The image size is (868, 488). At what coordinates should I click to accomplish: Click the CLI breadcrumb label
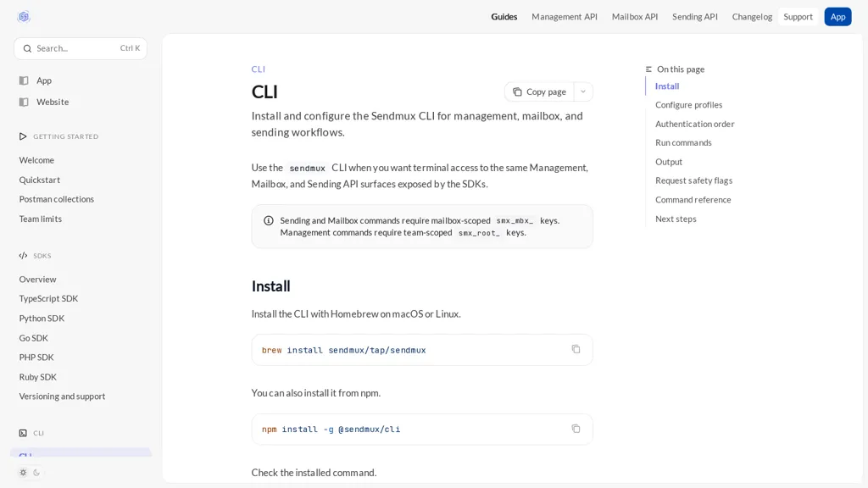(x=258, y=69)
